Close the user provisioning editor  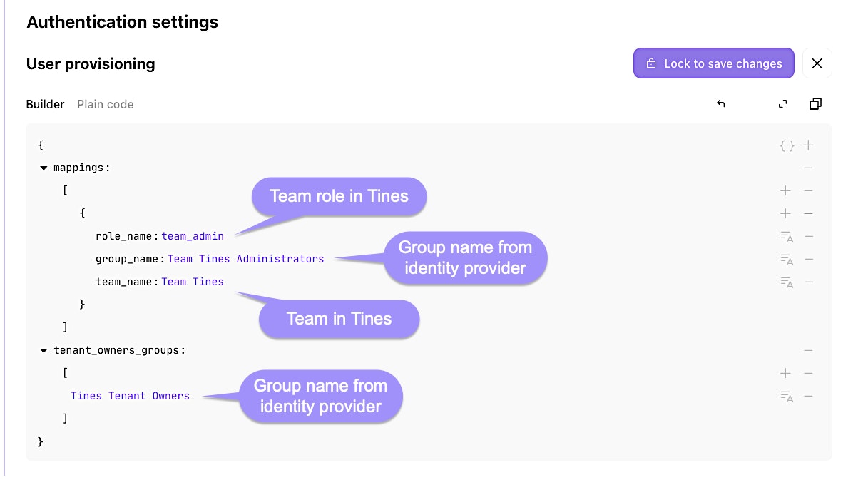[817, 63]
